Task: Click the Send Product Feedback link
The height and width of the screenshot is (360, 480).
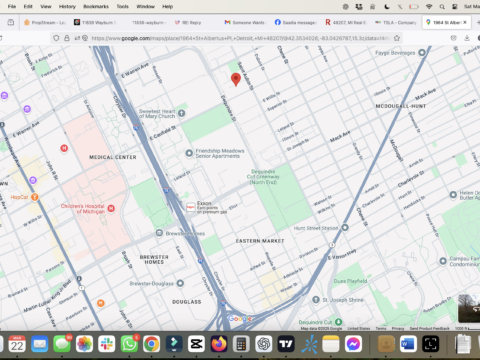Action: tap(429, 328)
